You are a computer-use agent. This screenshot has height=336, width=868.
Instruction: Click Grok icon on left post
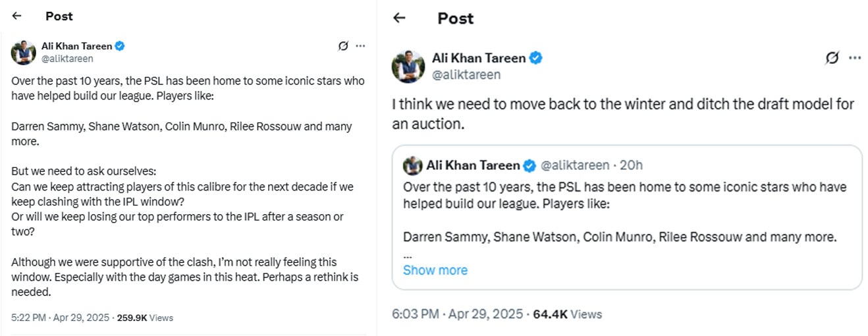click(342, 46)
